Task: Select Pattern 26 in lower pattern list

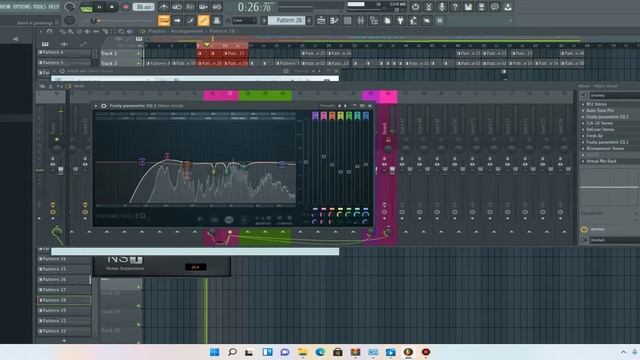Action: (64, 280)
